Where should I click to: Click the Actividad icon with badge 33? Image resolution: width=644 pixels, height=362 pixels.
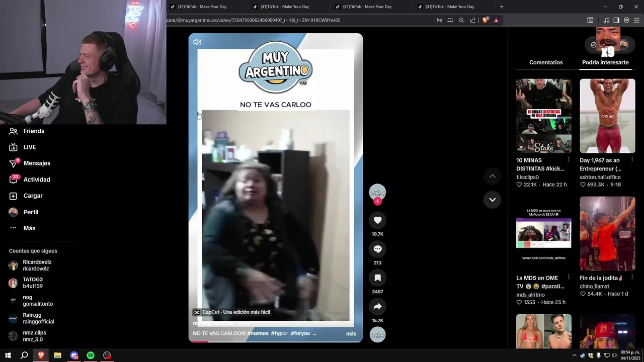pyautogui.click(x=13, y=179)
